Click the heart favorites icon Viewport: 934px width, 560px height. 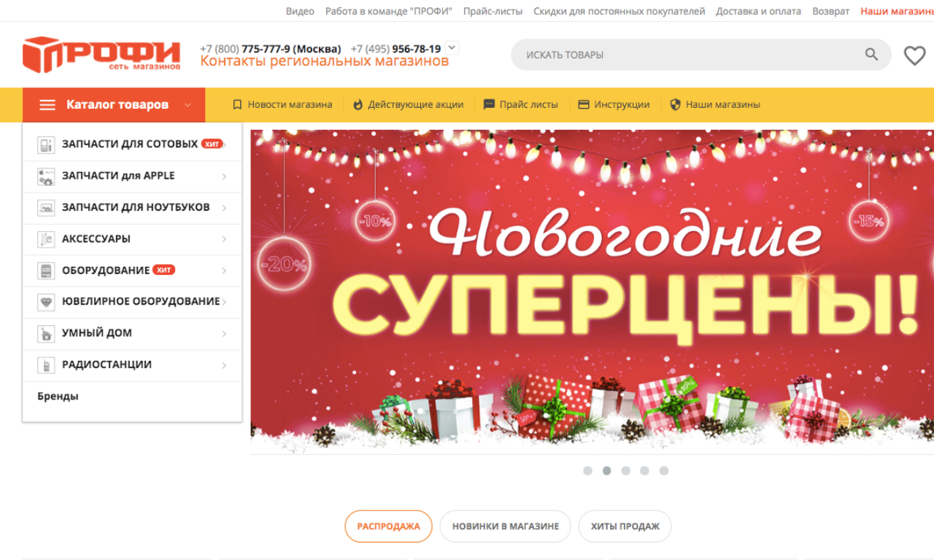[x=914, y=55]
